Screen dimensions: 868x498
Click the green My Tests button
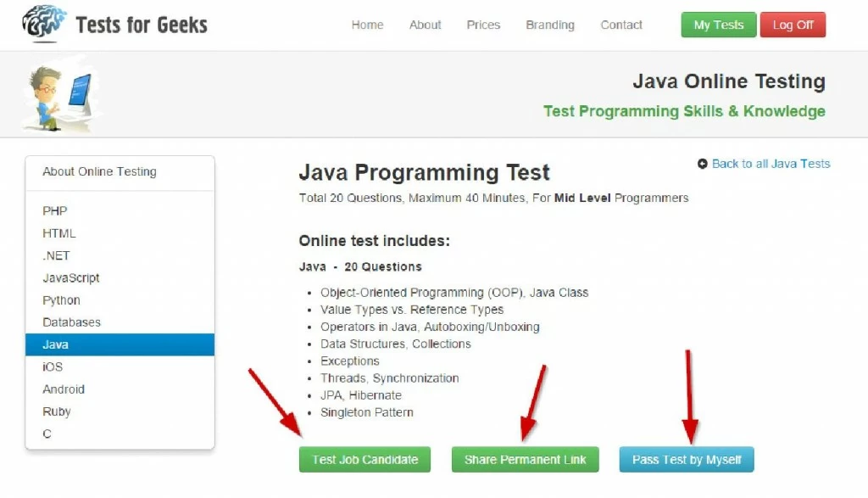[719, 25]
